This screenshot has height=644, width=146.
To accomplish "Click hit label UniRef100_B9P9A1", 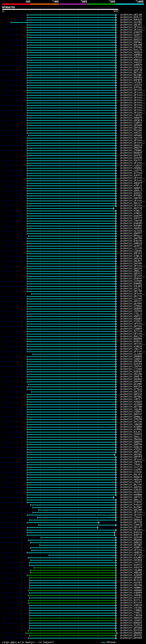I will (131, 42).
